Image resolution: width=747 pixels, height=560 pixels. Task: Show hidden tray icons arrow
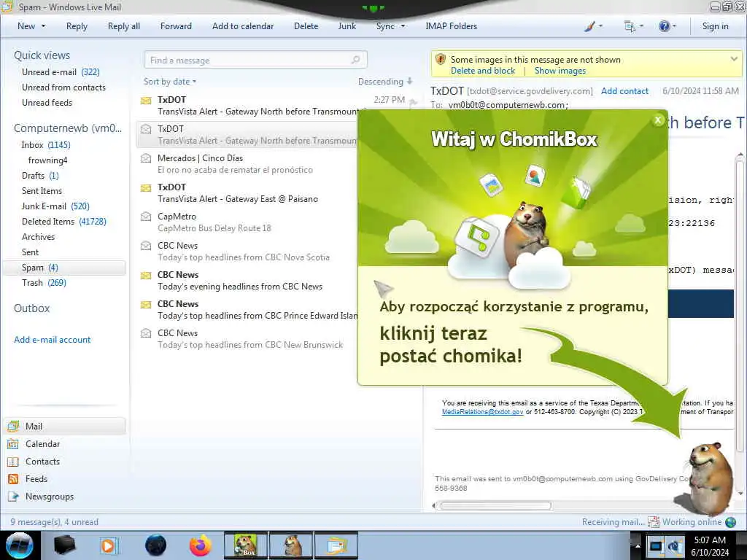point(638,545)
